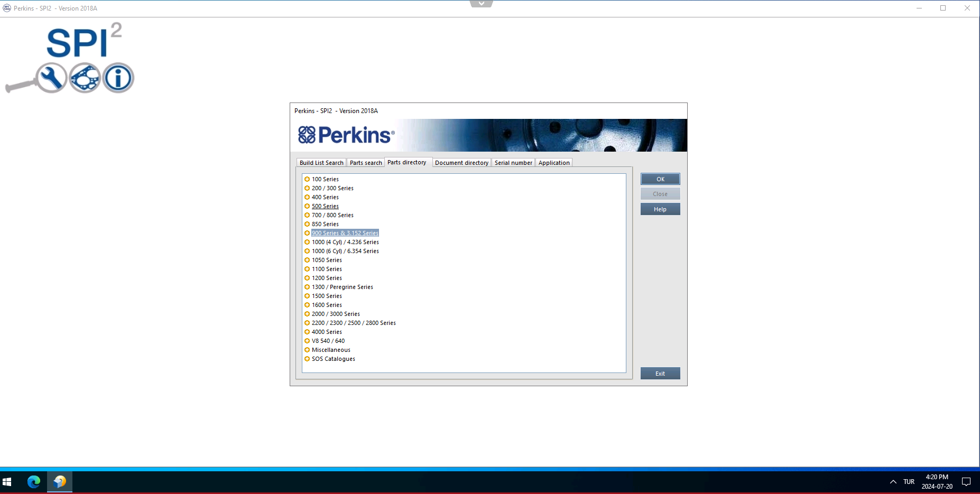Expand the SOS Catalogues node
This screenshot has width=980, height=494.
[307, 359]
